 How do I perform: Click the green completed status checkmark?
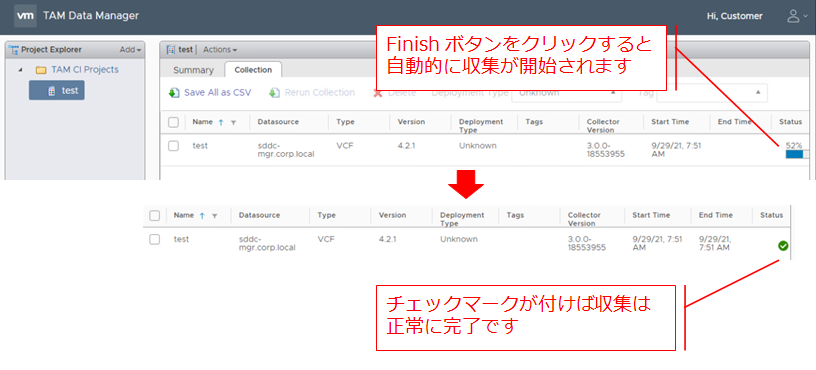coord(783,246)
